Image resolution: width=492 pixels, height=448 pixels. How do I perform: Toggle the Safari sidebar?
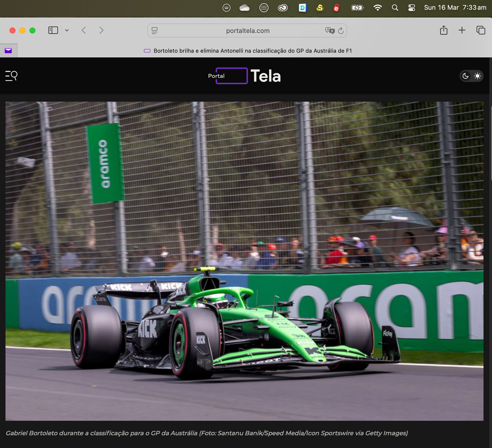[53, 30]
